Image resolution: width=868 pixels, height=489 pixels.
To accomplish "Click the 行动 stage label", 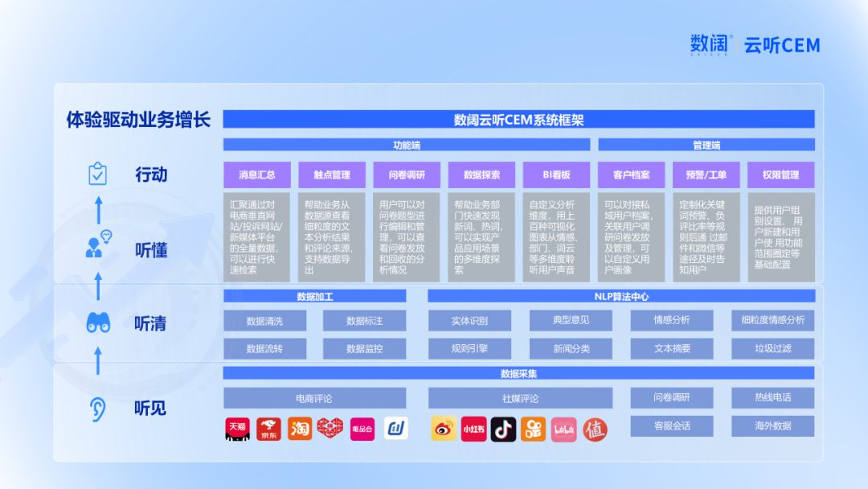I will (151, 175).
